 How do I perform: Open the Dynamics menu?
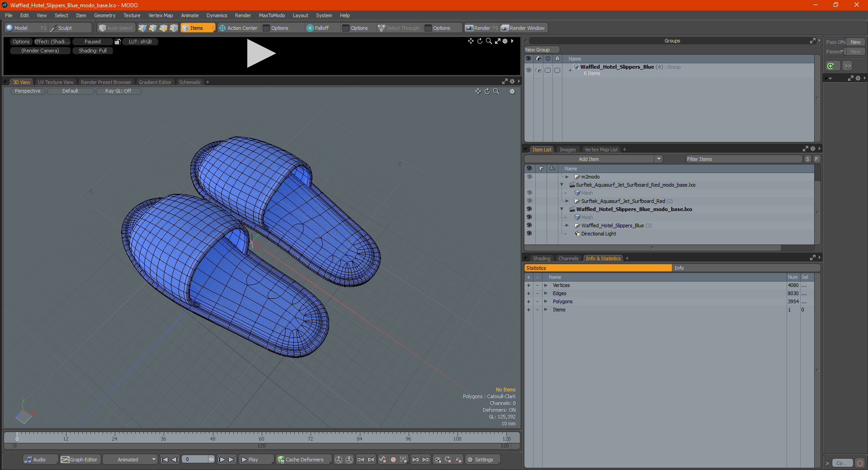(217, 15)
